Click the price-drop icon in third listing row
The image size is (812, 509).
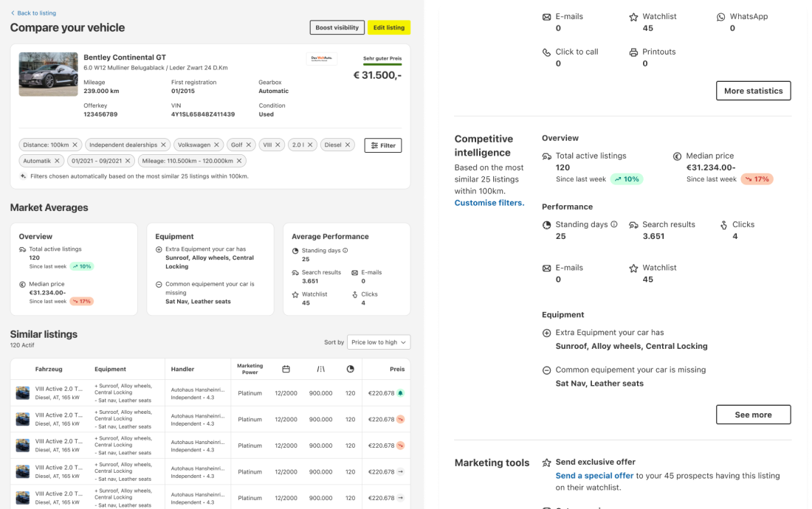(x=400, y=446)
